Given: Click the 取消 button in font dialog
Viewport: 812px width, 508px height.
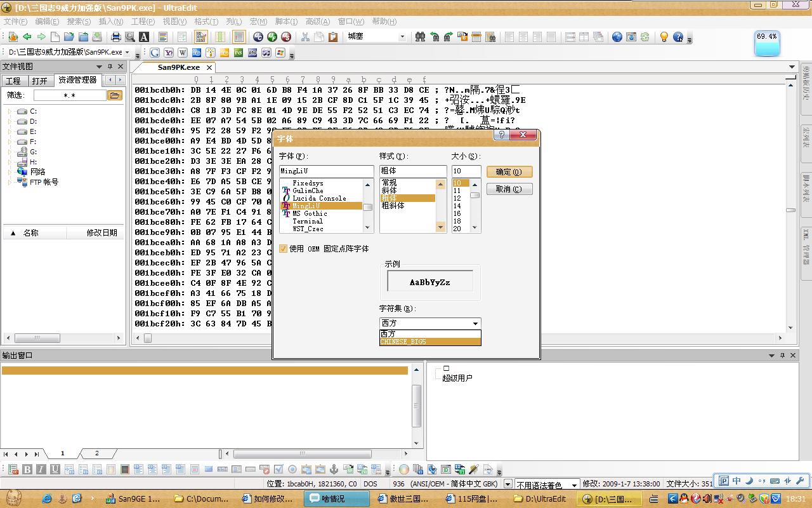Looking at the screenshot, I should coord(509,189).
